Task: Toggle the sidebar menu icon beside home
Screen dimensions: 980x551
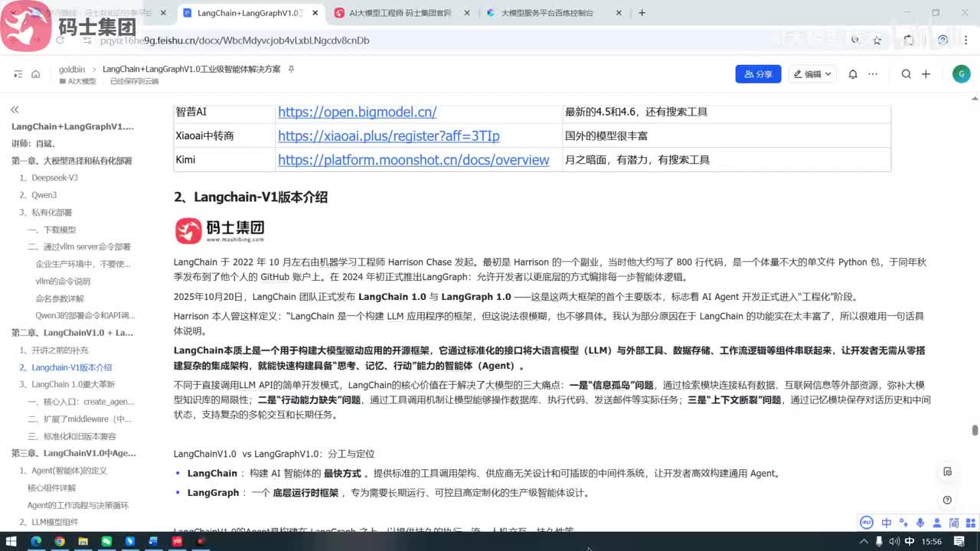Action: (18, 74)
